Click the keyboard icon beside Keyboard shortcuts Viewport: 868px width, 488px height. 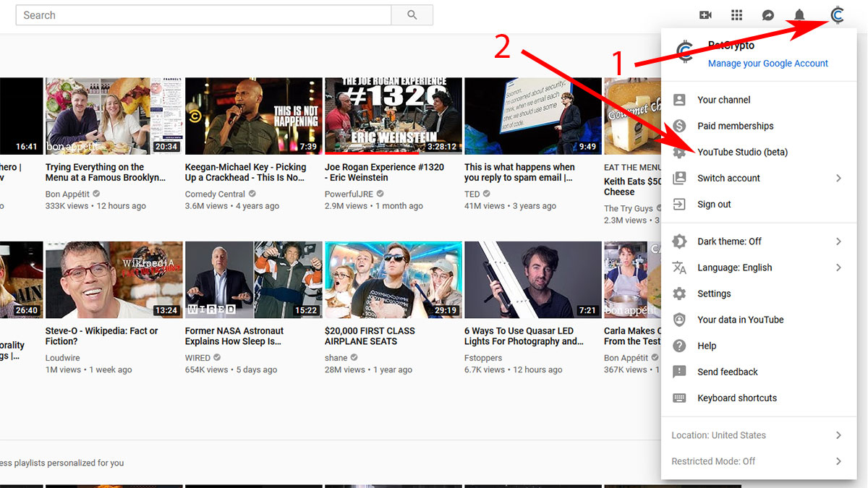coord(679,398)
